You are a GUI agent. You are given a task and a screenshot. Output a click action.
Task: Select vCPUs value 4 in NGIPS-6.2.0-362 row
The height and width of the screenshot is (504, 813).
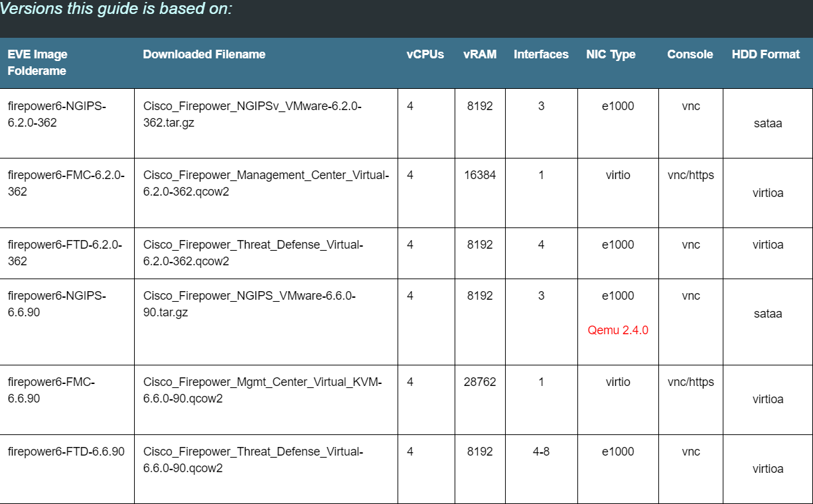[410, 106]
